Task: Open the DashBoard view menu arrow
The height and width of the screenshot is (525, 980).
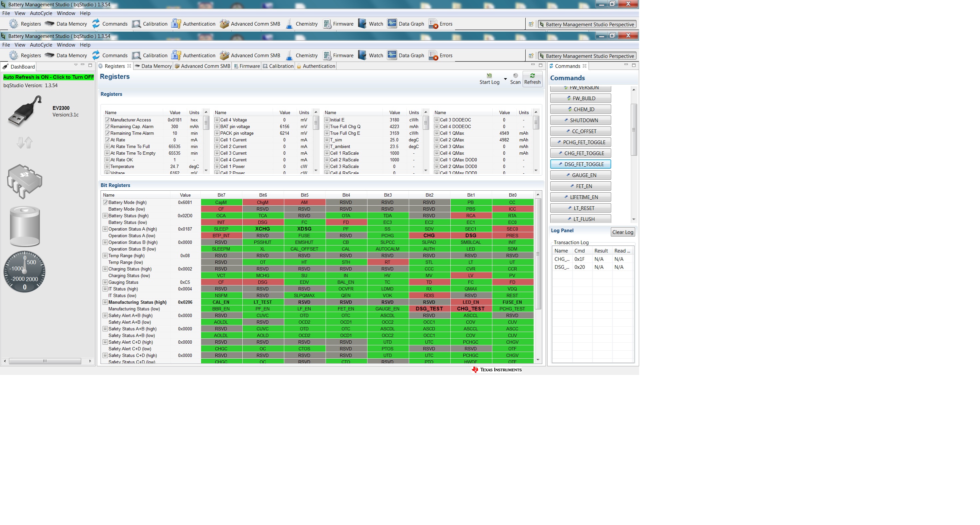Action: (x=76, y=65)
